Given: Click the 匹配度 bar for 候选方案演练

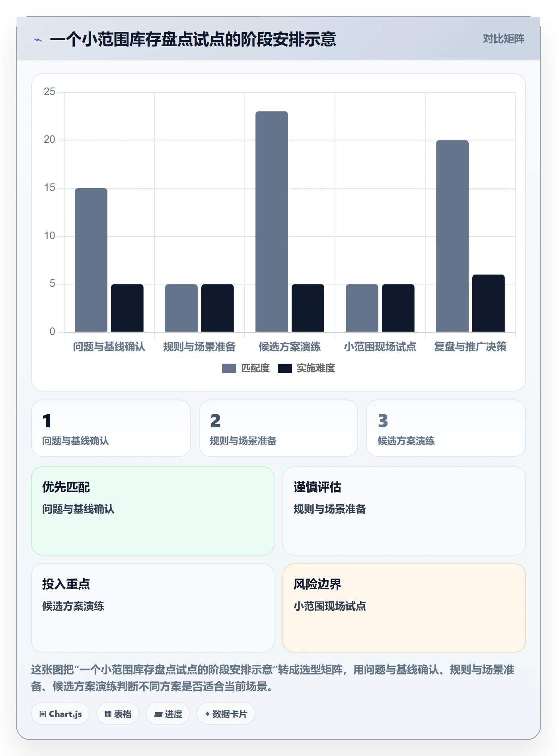Looking at the screenshot, I should pyautogui.click(x=272, y=222).
